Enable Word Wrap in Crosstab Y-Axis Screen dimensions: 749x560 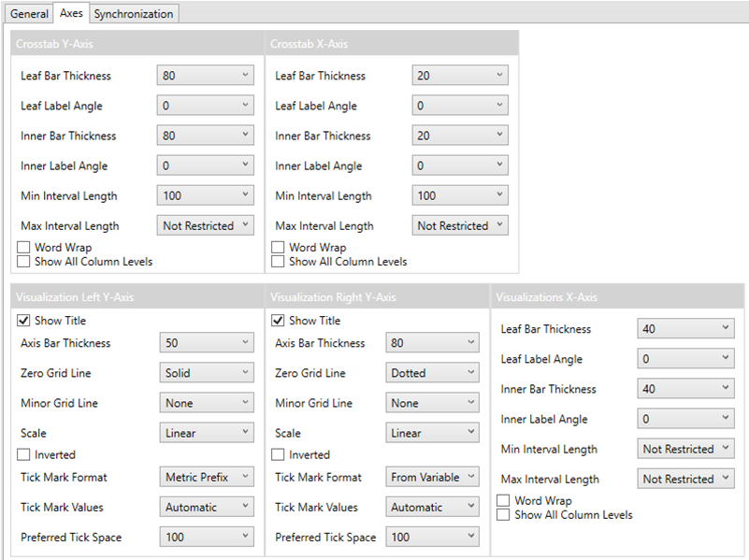pyautogui.click(x=24, y=248)
